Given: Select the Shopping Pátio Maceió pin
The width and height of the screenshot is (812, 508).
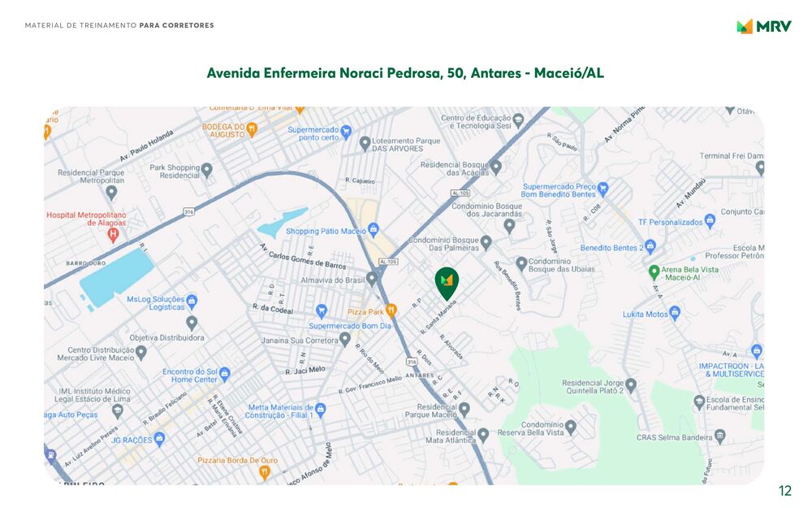Looking at the screenshot, I should (x=374, y=230).
